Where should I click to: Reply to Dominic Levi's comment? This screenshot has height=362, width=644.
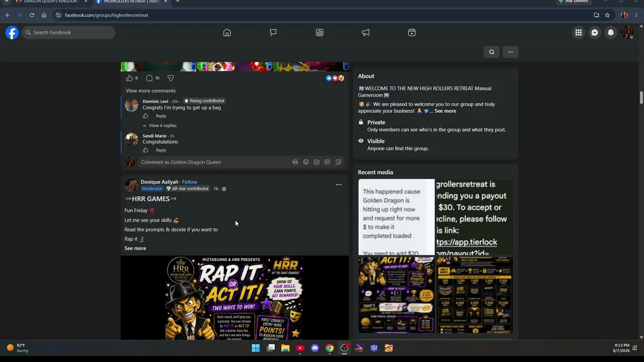pyautogui.click(x=161, y=116)
